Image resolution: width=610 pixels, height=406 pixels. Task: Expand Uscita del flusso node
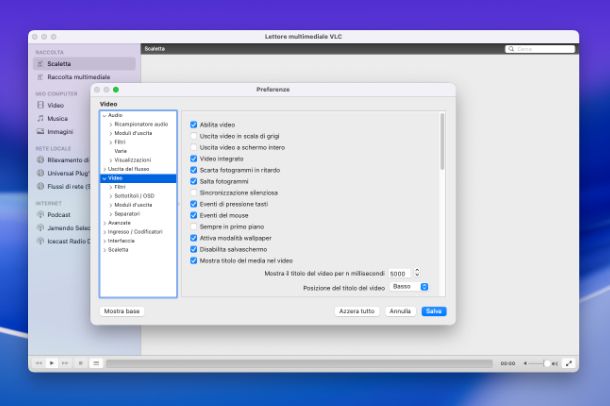(104, 169)
